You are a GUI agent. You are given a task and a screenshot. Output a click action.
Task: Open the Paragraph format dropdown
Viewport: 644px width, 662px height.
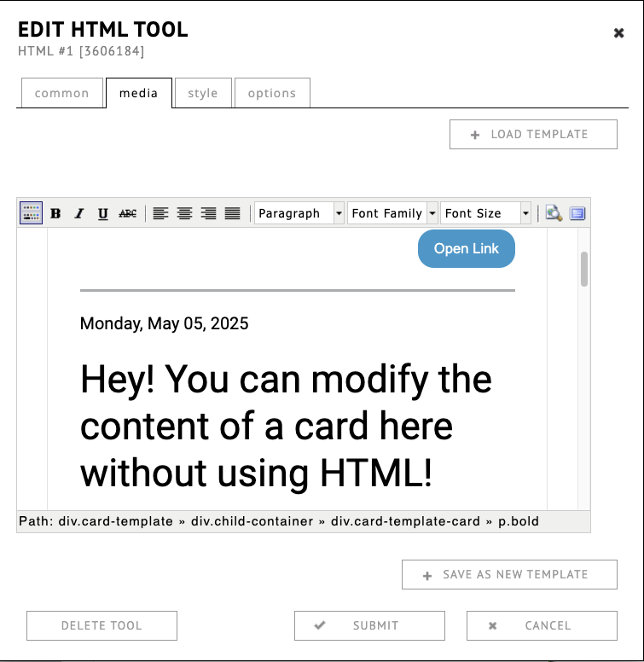coord(299,213)
